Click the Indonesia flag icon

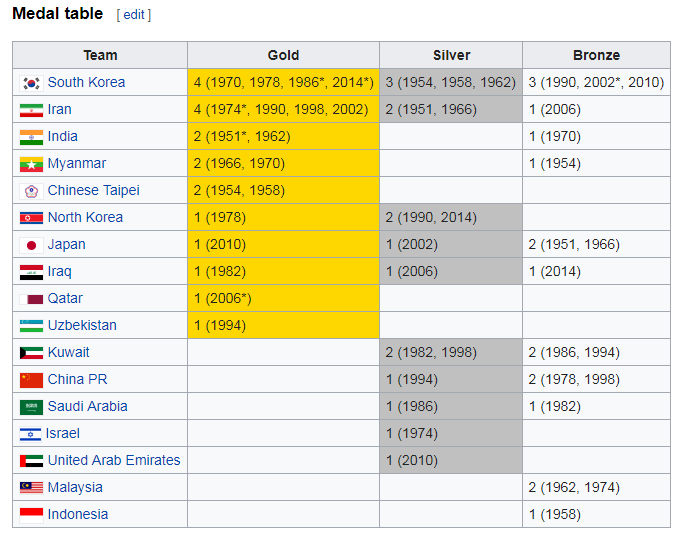[x=32, y=515]
